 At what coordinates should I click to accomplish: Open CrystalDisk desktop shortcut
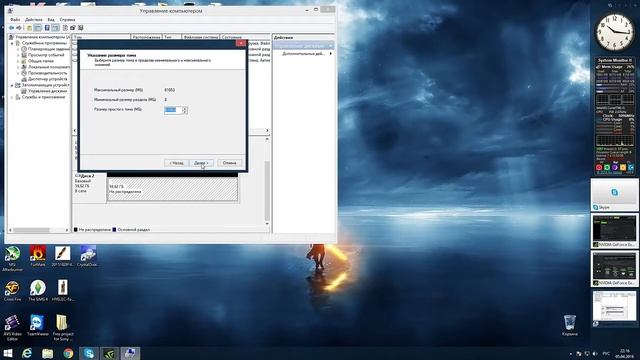pyautogui.click(x=87, y=257)
